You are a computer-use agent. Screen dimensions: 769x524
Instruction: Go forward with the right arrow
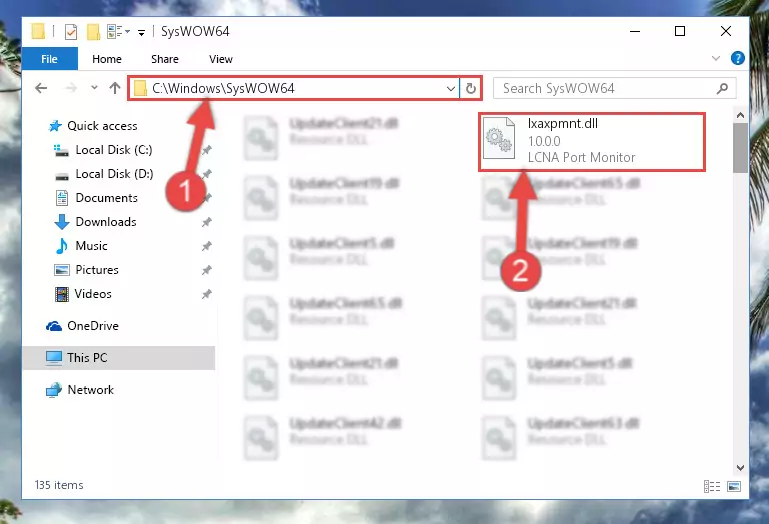tap(71, 88)
